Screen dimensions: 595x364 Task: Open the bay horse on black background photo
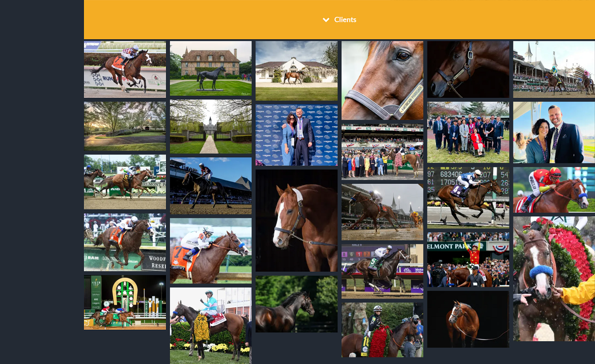click(x=468, y=319)
